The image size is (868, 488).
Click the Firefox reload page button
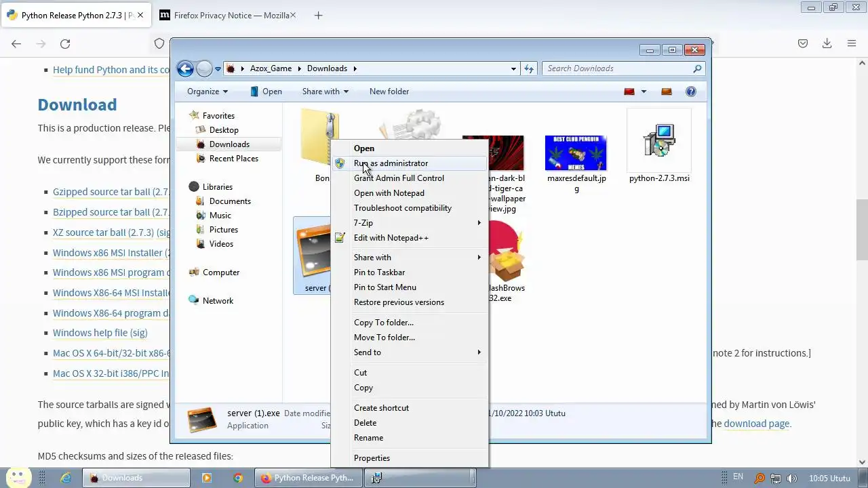pyautogui.click(x=65, y=44)
